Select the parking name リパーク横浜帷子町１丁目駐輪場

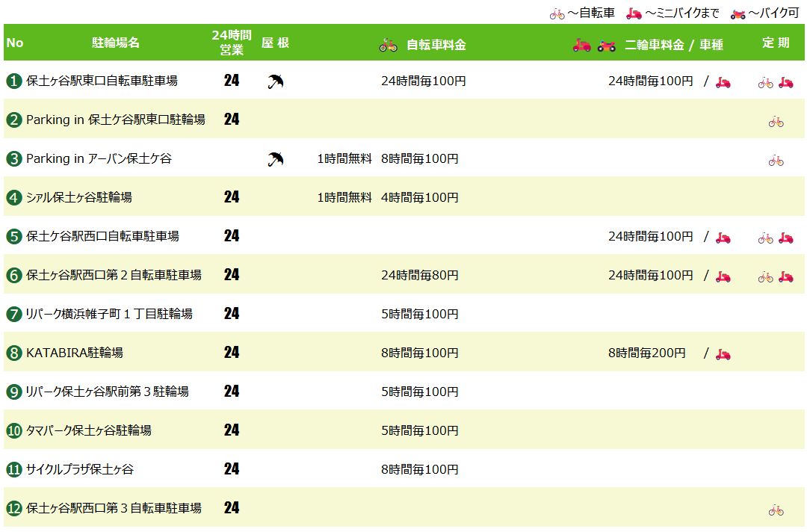(109, 314)
